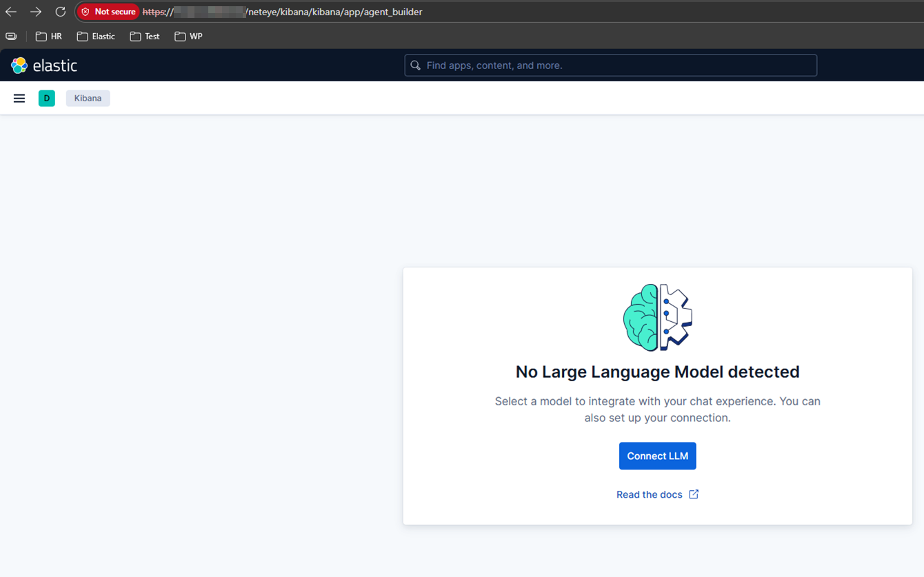Click the browser back arrow
Image resolution: width=924 pixels, height=577 pixels.
point(11,12)
